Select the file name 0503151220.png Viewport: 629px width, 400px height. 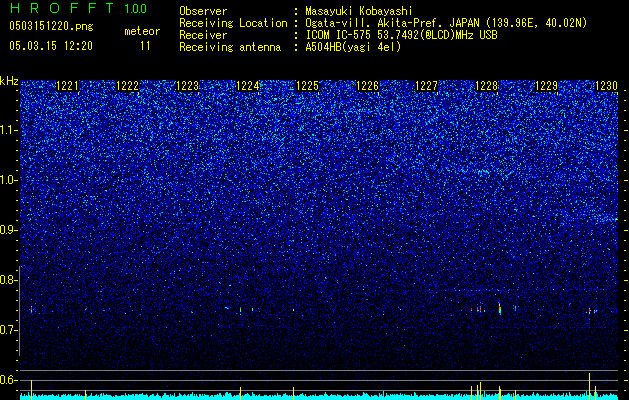point(51,26)
